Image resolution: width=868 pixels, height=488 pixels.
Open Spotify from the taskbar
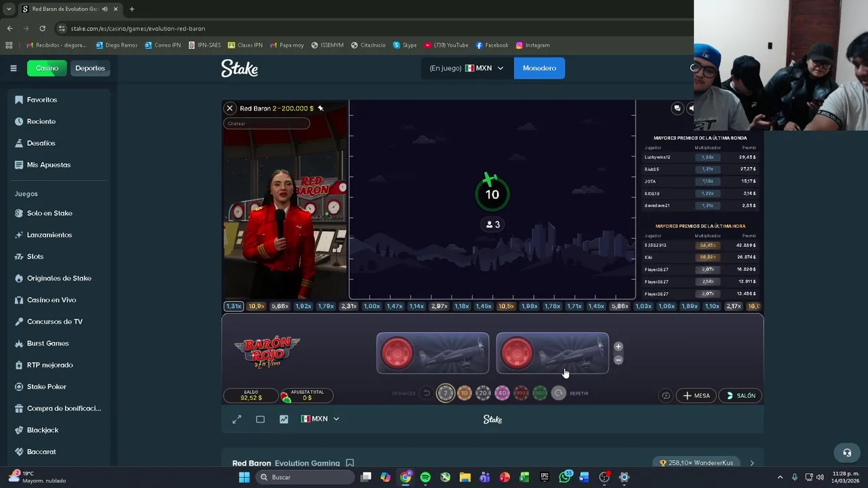point(425,477)
